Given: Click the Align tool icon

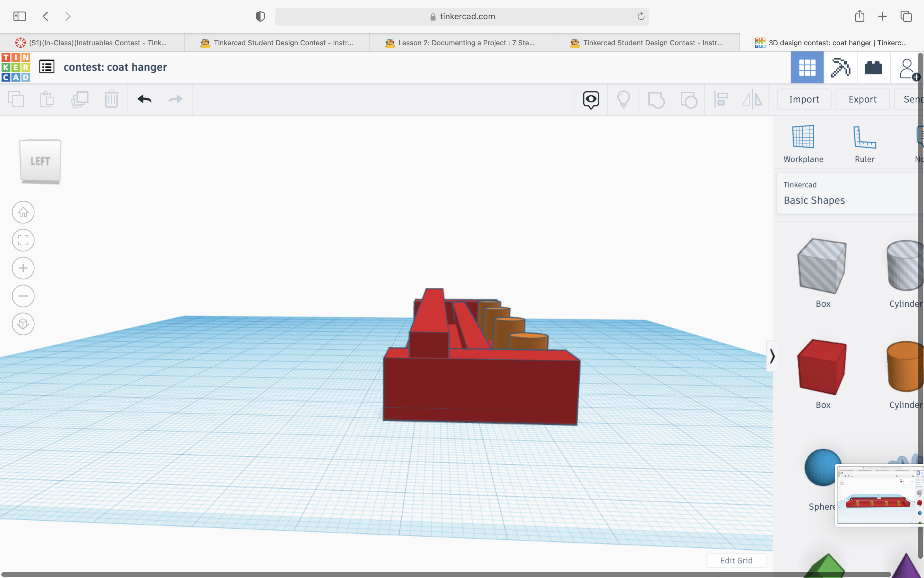Looking at the screenshot, I should coord(721,100).
